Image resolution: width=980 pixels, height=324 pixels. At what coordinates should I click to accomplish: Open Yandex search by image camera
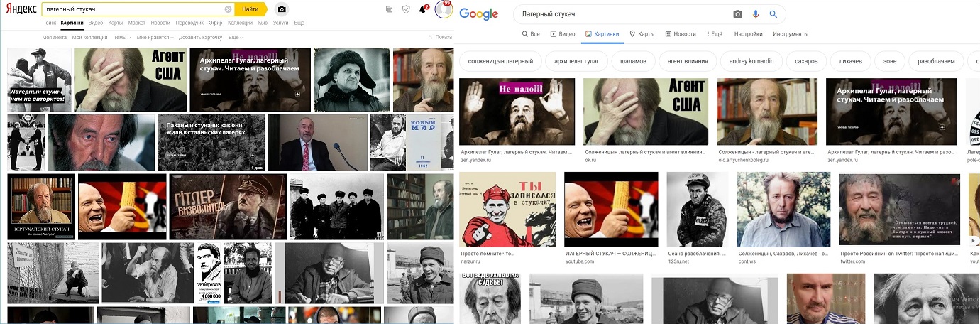point(282,9)
